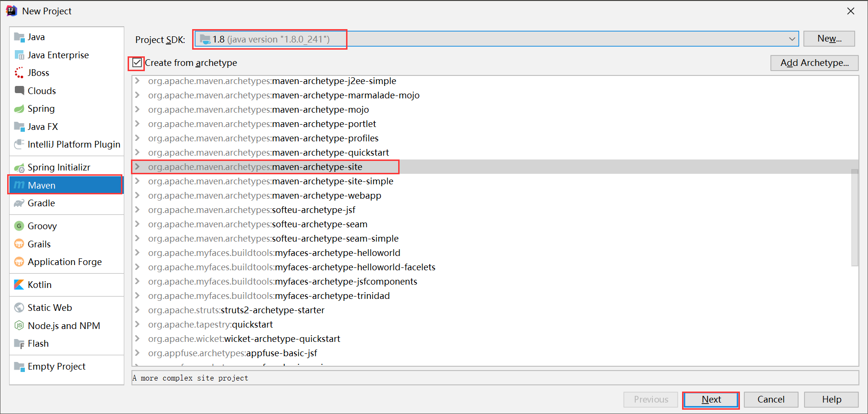Select Spring project type

(66, 108)
